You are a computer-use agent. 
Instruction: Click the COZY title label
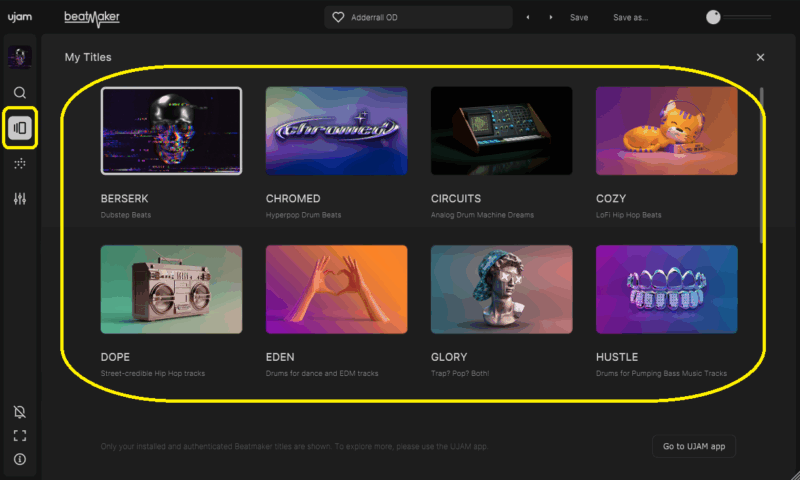click(x=611, y=198)
